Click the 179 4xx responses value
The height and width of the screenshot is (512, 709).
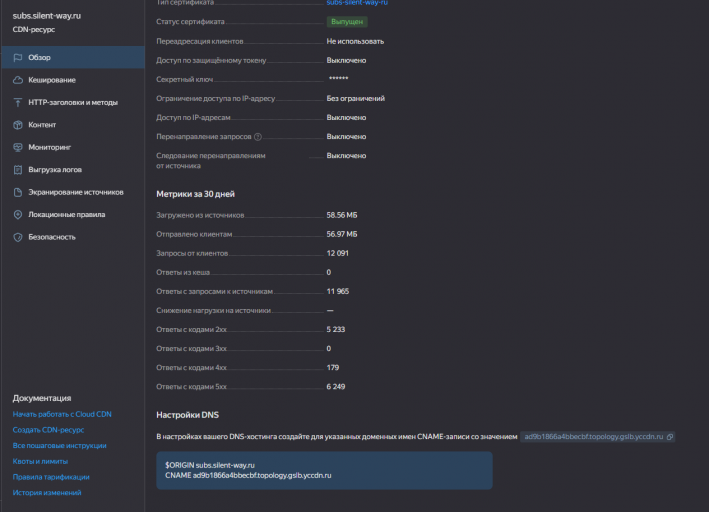pos(332,368)
